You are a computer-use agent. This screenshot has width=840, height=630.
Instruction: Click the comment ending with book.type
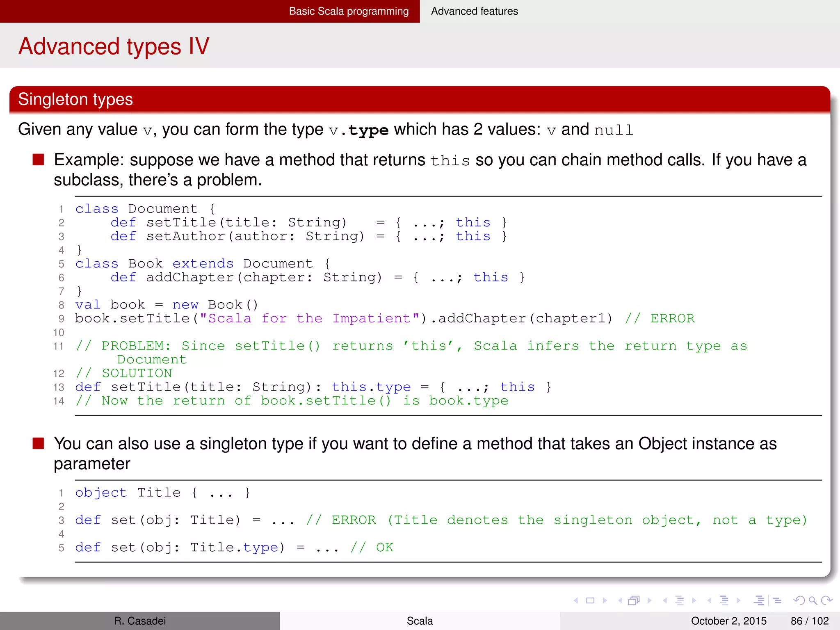pos(292,401)
